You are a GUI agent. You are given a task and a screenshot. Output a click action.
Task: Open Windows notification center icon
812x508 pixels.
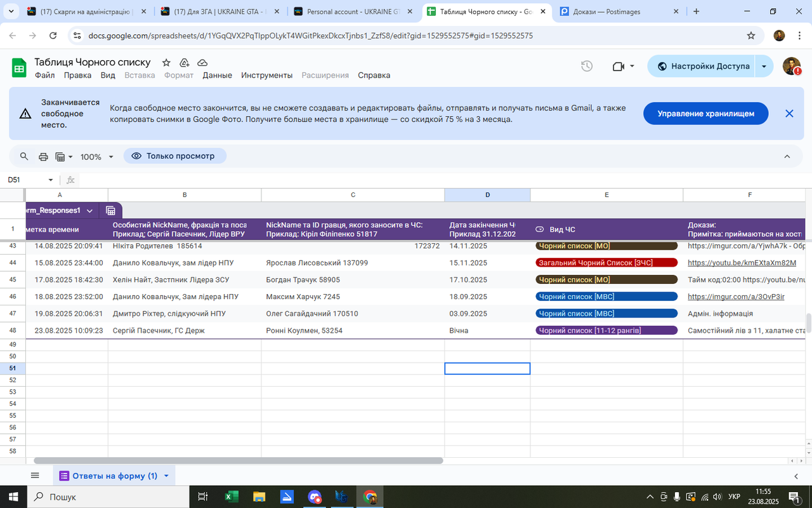pos(794,497)
